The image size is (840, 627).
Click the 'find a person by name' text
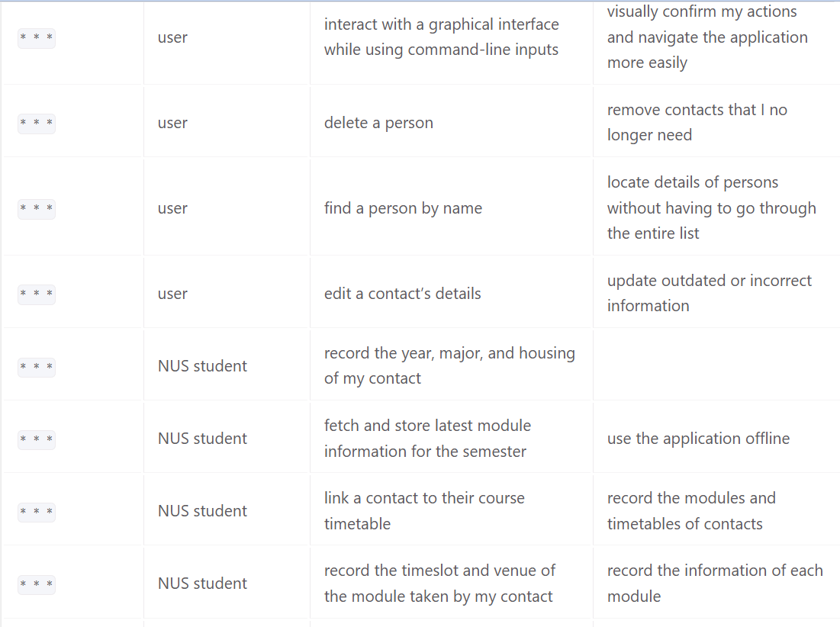(x=403, y=208)
